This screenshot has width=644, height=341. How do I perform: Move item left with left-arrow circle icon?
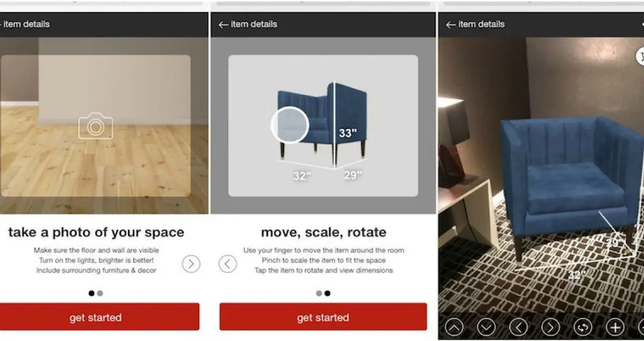pyautogui.click(x=518, y=327)
